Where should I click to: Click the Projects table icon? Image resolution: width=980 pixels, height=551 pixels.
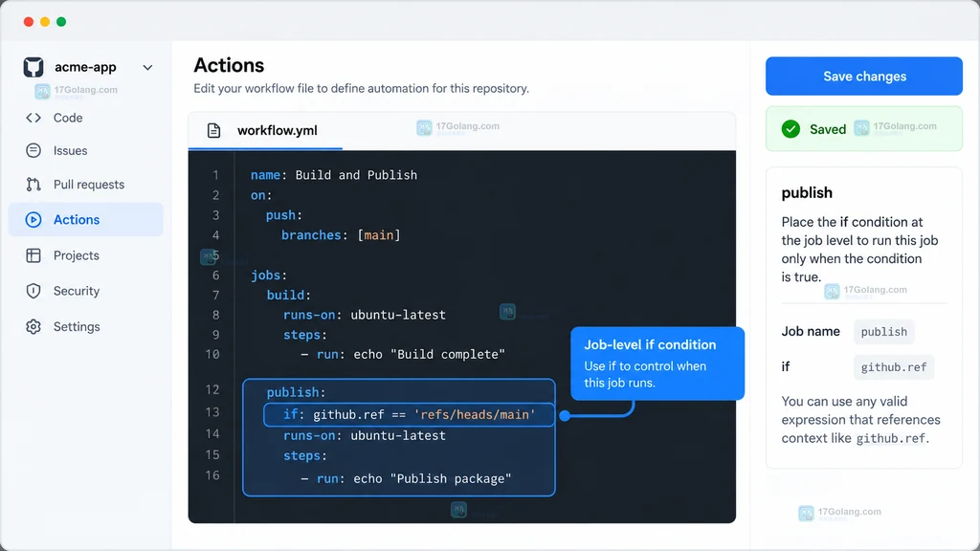coord(33,255)
